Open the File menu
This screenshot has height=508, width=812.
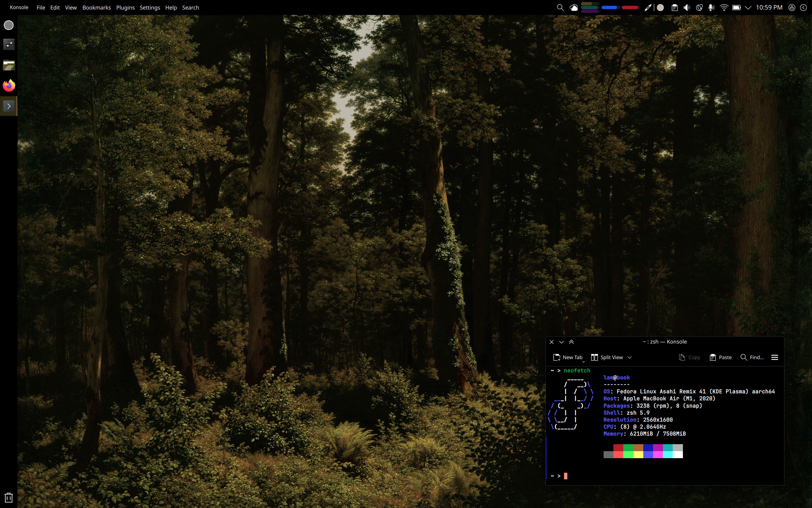[41, 7]
